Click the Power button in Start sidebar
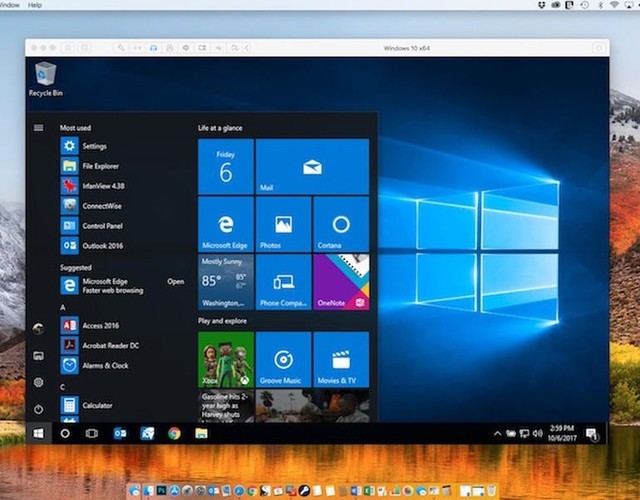This screenshot has width=640, height=500. [38, 409]
